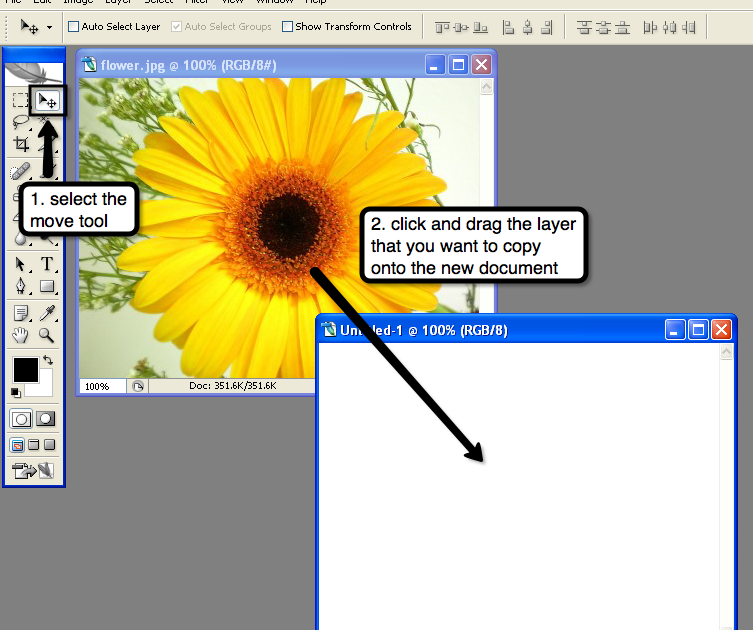Close the Untitled-1 window

coord(721,330)
